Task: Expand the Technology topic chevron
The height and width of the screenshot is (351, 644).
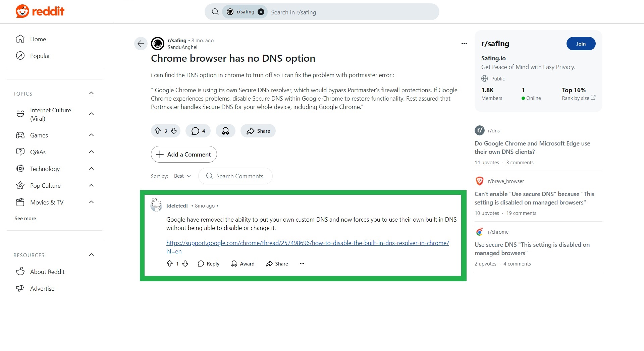Action: tap(91, 169)
